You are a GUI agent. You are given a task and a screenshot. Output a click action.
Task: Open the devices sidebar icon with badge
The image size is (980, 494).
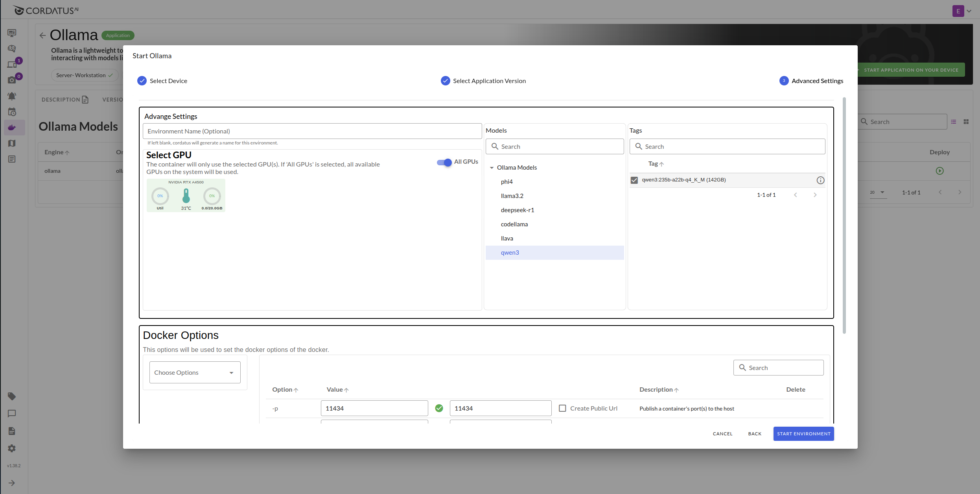(12, 64)
